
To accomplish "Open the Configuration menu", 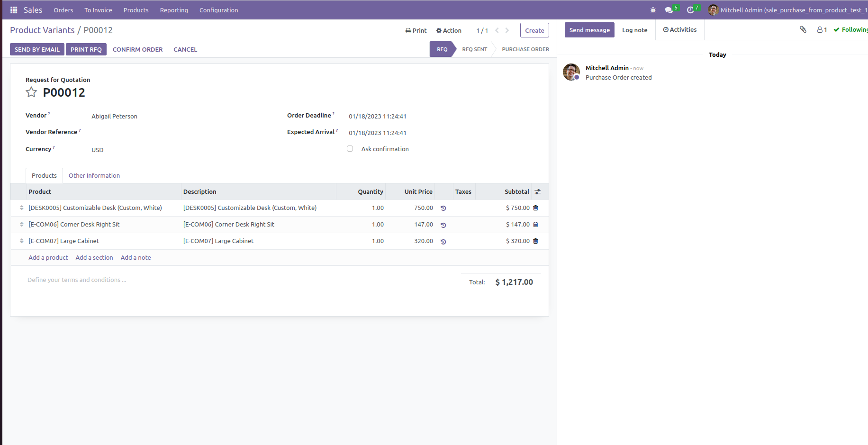I will 219,10.
